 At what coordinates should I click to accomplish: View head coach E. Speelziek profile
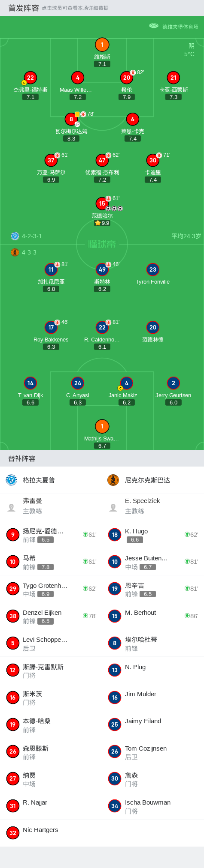[153, 506]
